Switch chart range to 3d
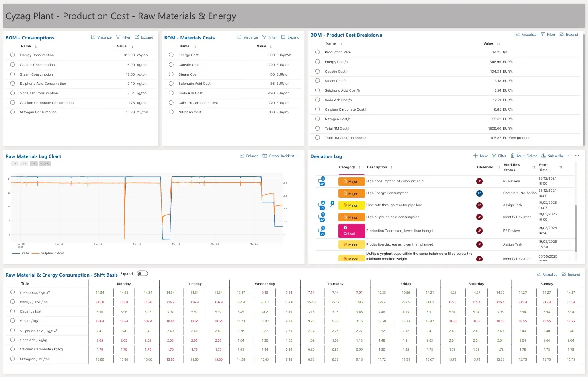Screen dimensions: 588x377 (24, 164)
